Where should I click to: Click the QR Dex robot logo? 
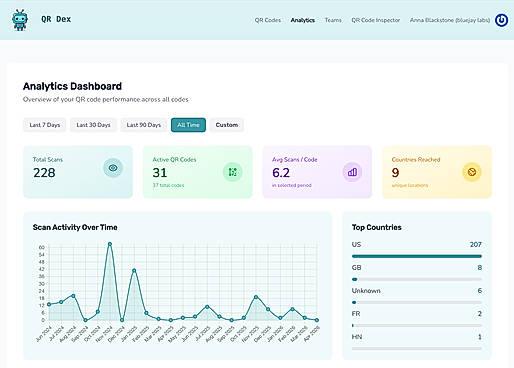point(20,20)
